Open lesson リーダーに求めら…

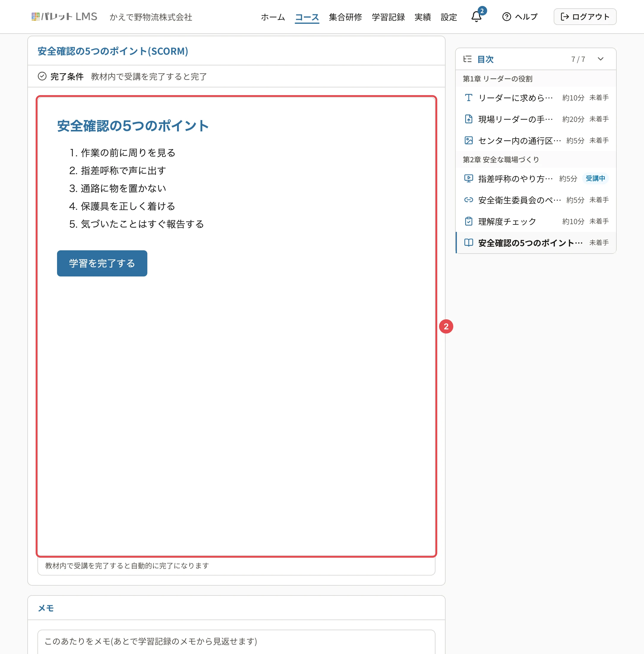click(536, 98)
